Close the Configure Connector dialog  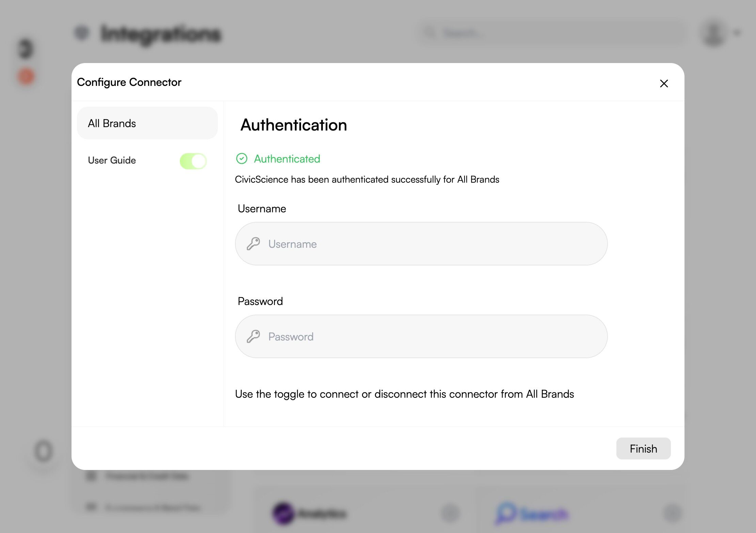[x=664, y=83]
